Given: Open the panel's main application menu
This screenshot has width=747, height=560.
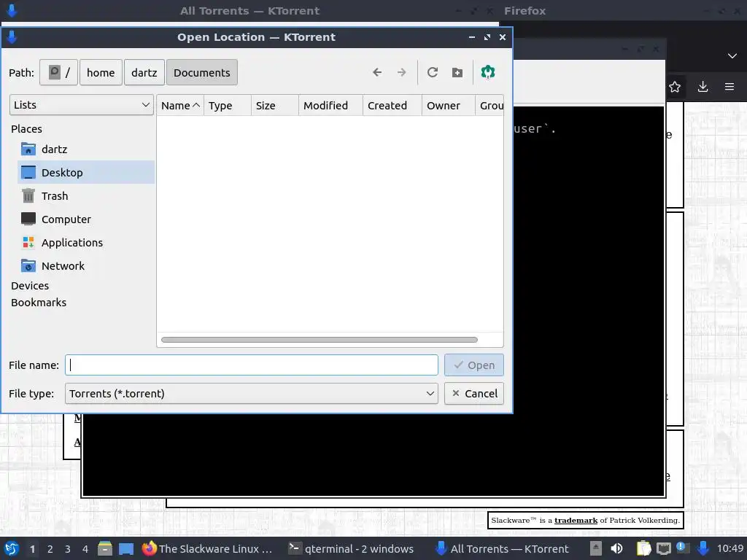Looking at the screenshot, I should coord(12,548).
